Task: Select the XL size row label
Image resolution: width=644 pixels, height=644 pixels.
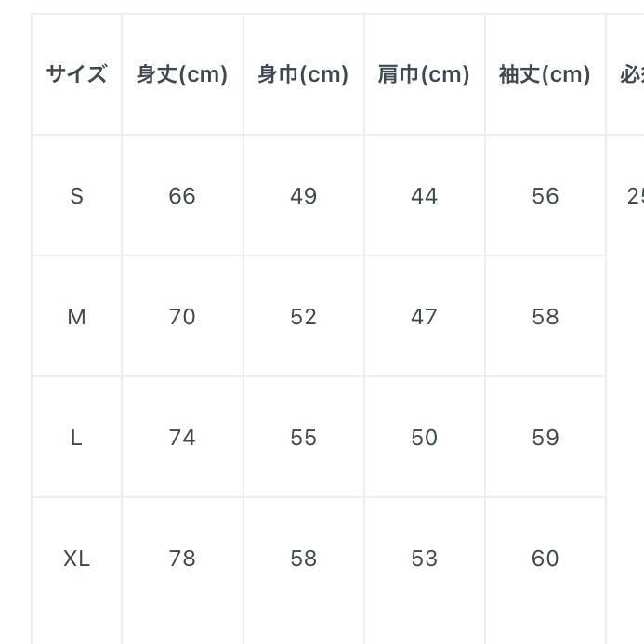Action: [x=76, y=559]
